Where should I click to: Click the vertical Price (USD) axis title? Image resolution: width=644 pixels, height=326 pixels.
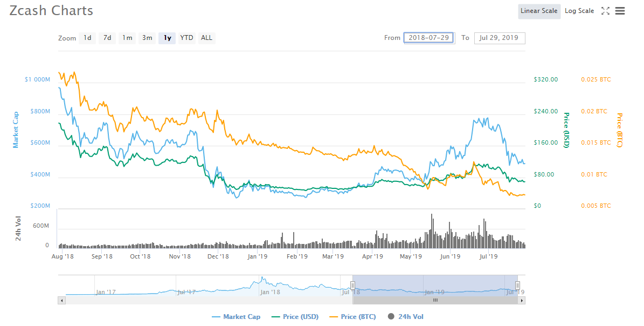[x=566, y=130]
